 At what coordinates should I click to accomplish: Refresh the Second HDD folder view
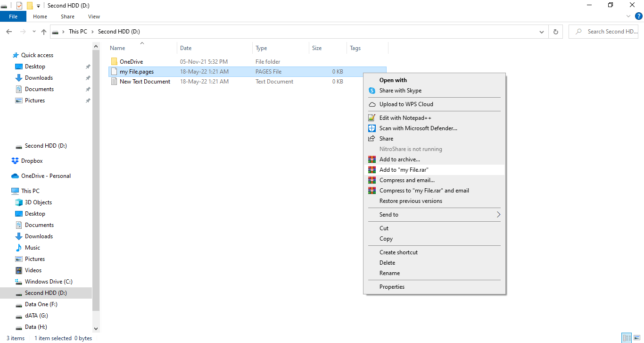(x=555, y=32)
